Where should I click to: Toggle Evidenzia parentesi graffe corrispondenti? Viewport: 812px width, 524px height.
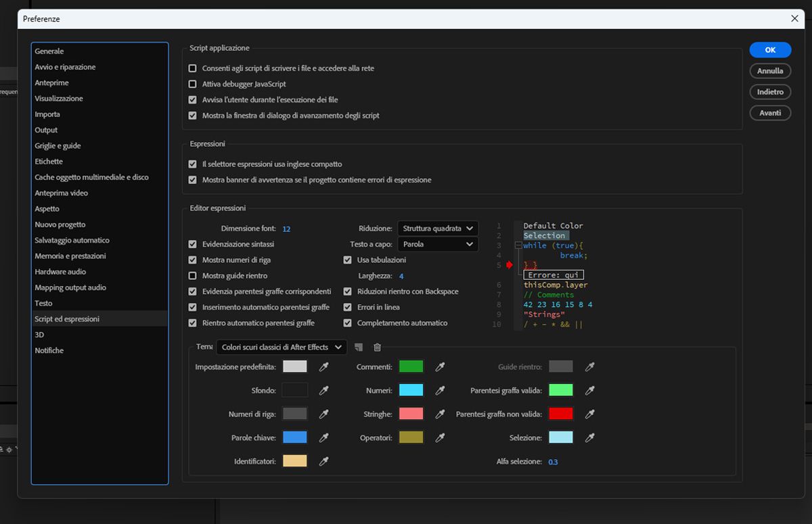pos(193,291)
